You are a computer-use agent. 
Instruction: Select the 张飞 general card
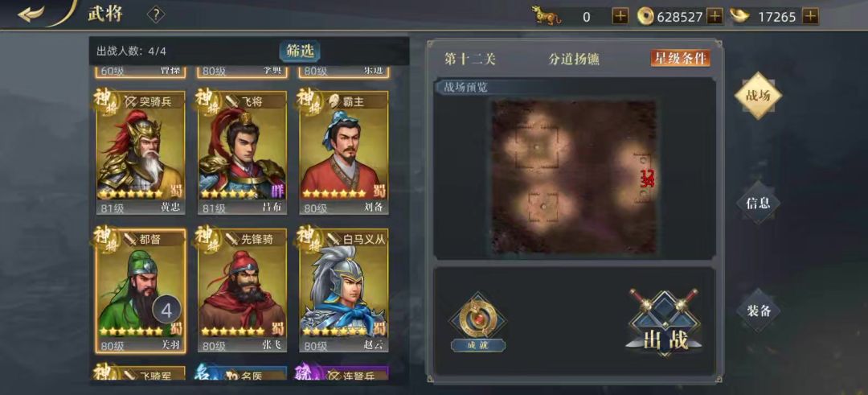point(242,291)
